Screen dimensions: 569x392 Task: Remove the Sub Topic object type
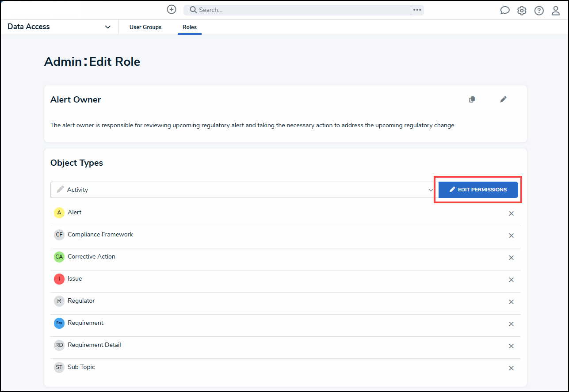pos(511,368)
